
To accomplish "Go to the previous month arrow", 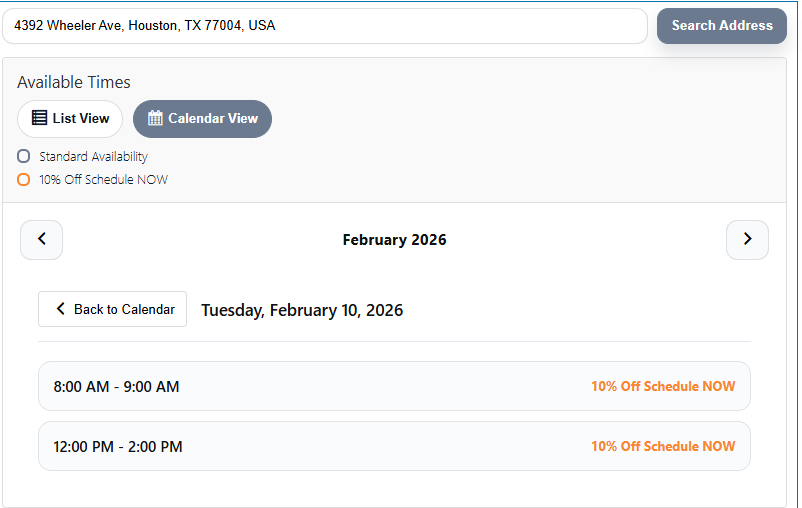I will point(42,240).
